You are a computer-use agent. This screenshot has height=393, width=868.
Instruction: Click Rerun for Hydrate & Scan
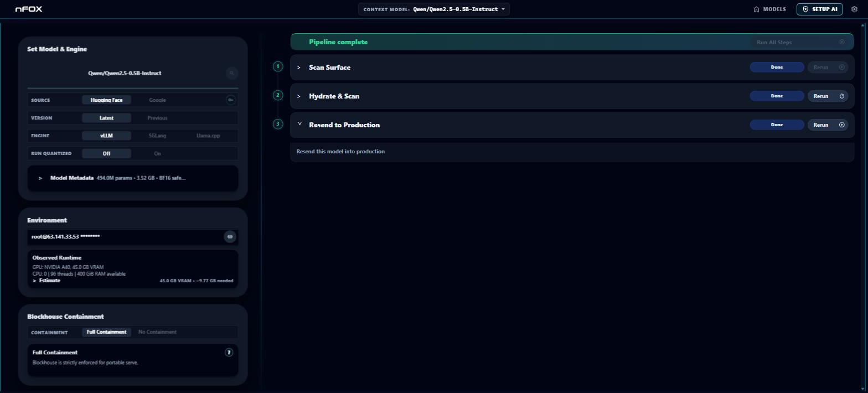point(828,96)
